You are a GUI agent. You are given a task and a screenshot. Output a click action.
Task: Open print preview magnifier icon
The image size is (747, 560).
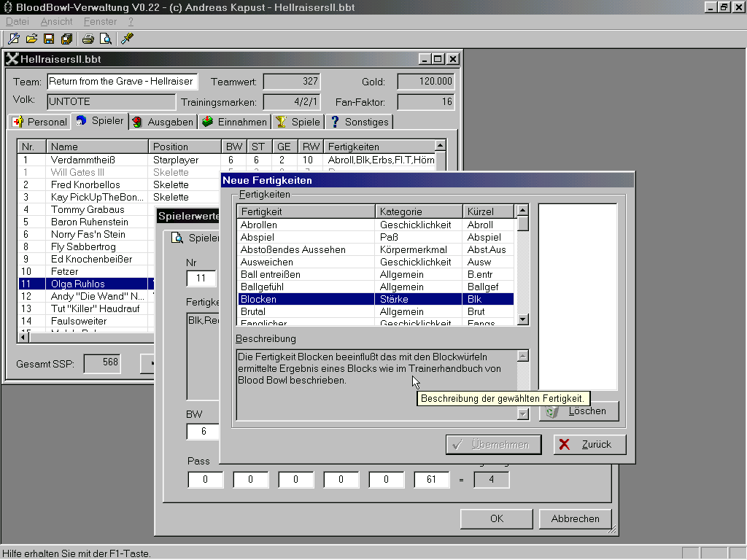tap(106, 39)
